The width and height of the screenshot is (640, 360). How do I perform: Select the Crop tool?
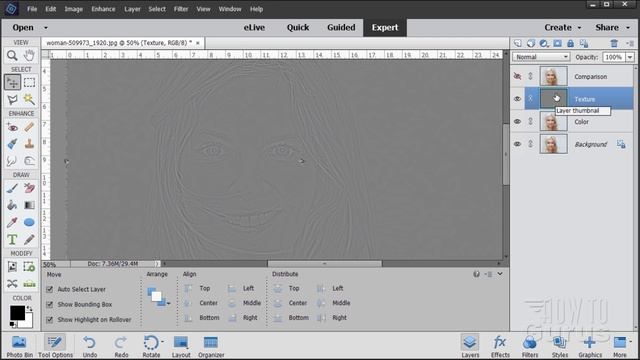tap(12, 267)
